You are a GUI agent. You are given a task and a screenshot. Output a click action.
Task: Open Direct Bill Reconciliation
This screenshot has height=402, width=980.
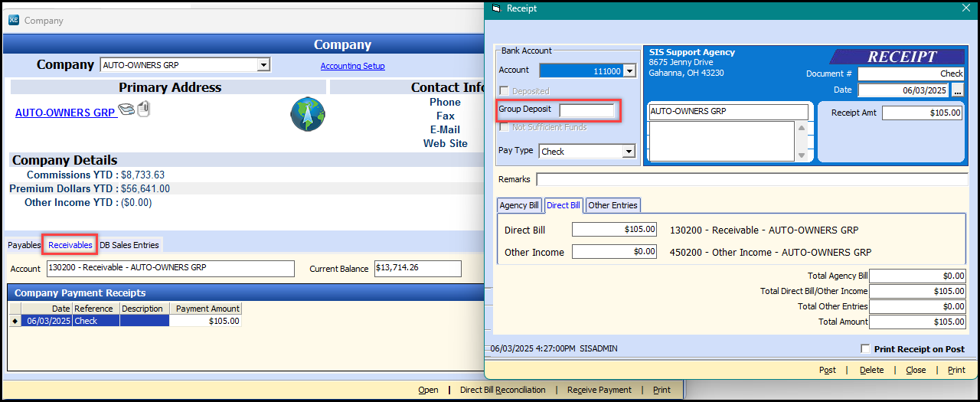tap(503, 390)
